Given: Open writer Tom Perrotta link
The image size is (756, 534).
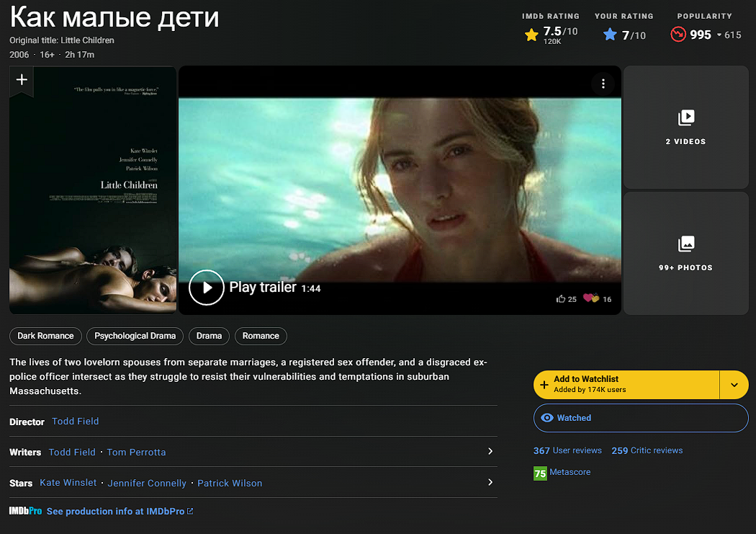Looking at the screenshot, I should pos(137,453).
